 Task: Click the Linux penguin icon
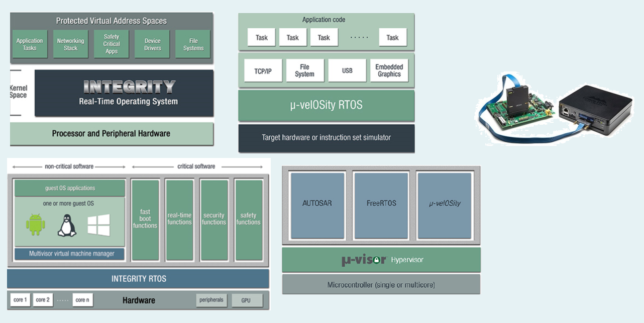[67, 225]
